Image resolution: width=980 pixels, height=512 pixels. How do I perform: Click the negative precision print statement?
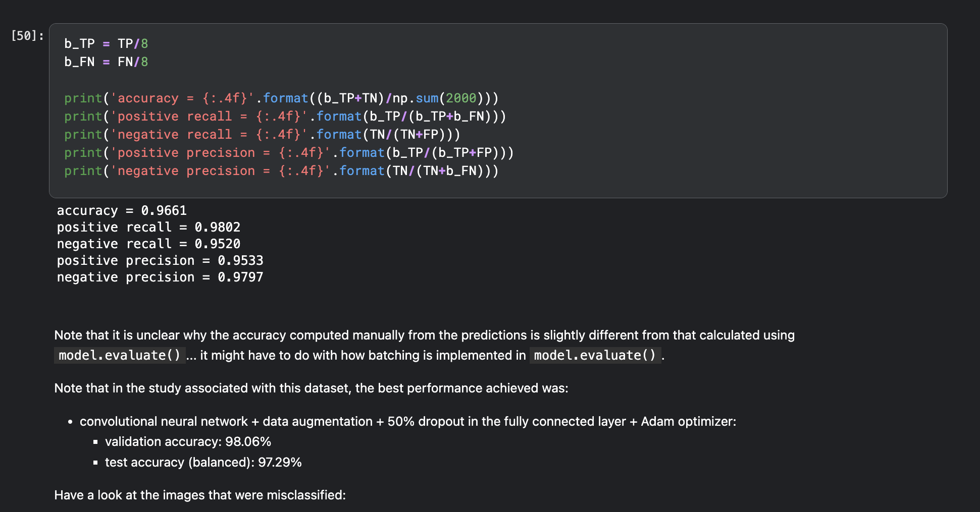pyautogui.click(x=281, y=171)
